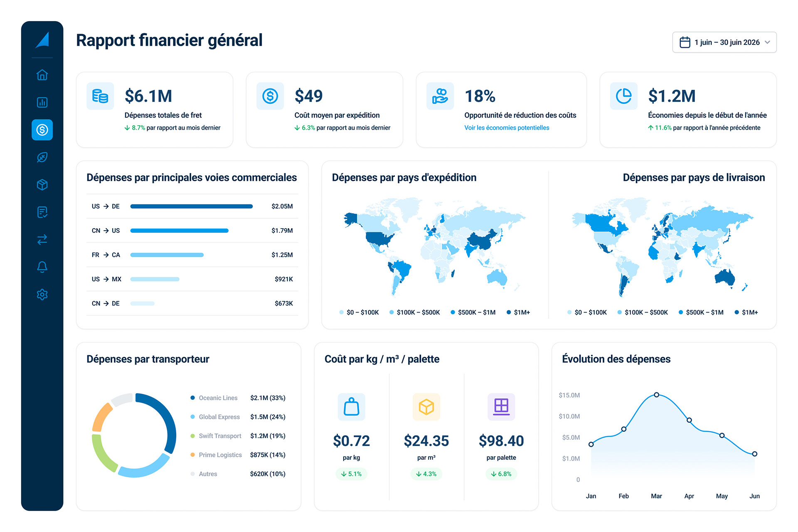This screenshot has width=798, height=532.
Task: Select the dollar finance sidebar icon
Action: point(42,130)
